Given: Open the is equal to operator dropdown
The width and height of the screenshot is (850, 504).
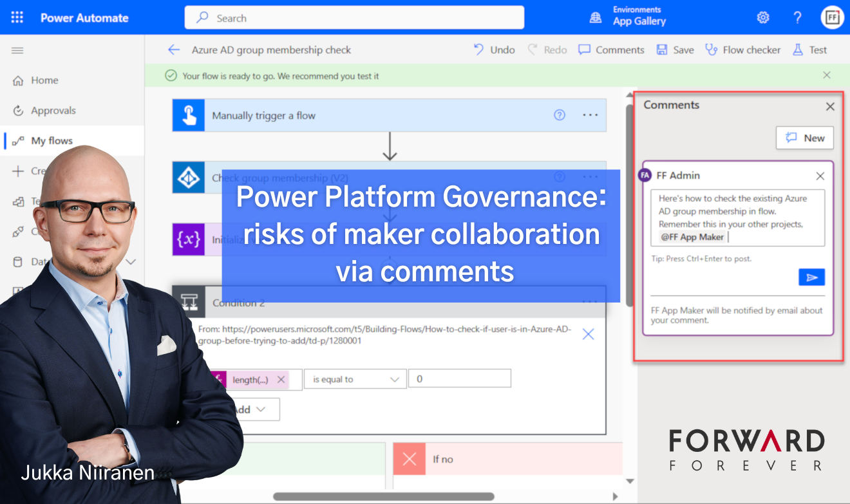Looking at the screenshot, I should click(355, 379).
